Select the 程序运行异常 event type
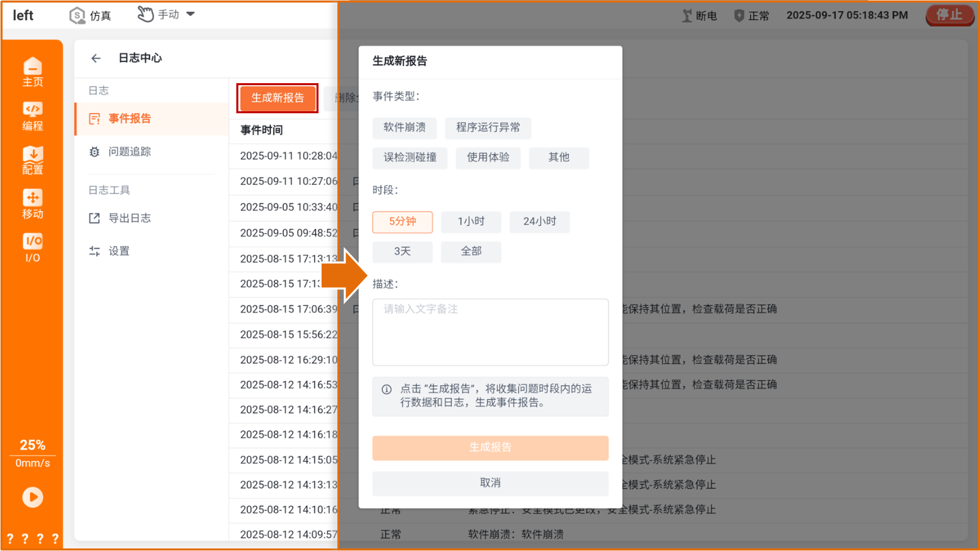The height and width of the screenshot is (551, 980). (x=487, y=128)
